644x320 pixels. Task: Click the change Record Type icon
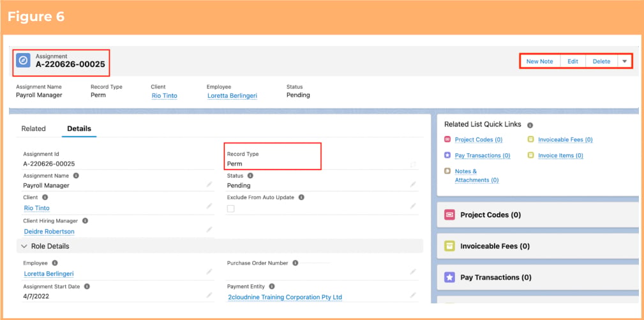[x=413, y=164]
